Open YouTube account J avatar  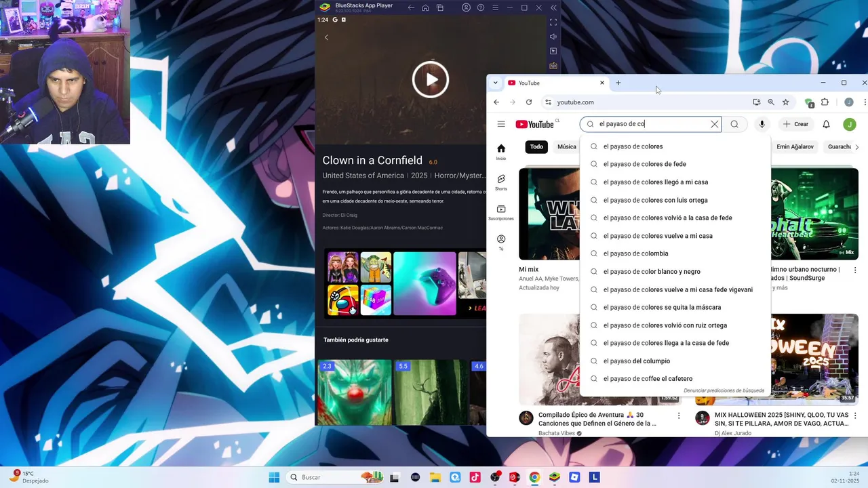coord(849,124)
